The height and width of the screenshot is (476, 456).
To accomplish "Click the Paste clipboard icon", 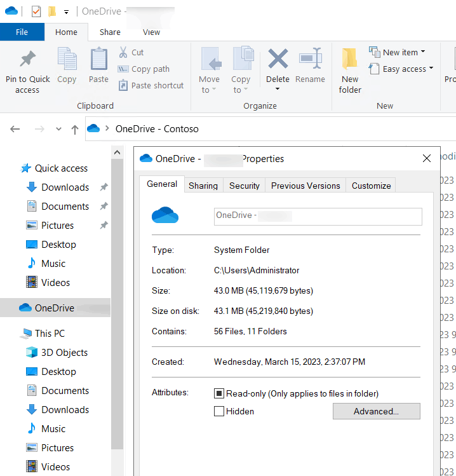I will (99, 58).
